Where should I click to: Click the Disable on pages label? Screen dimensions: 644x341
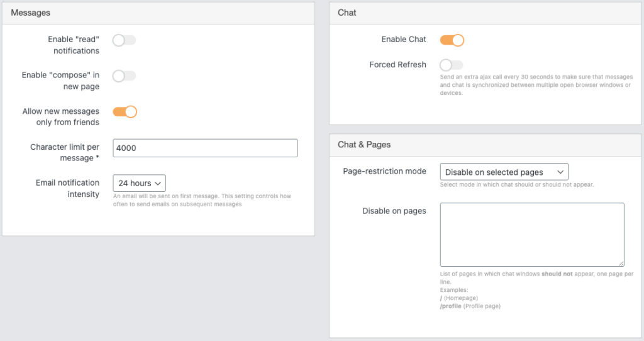(x=394, y=211)
